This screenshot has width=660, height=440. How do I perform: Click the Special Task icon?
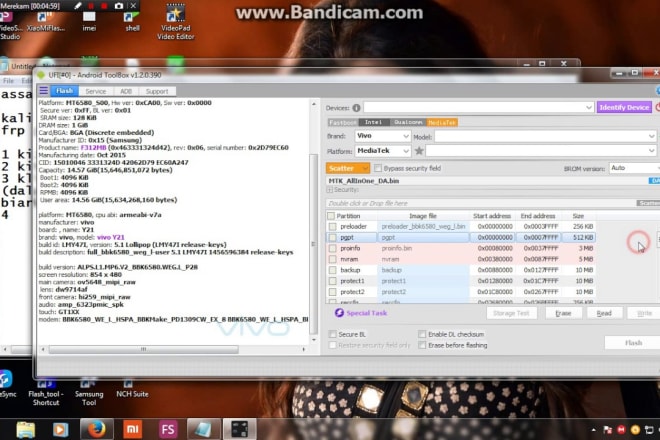point(339,313)
